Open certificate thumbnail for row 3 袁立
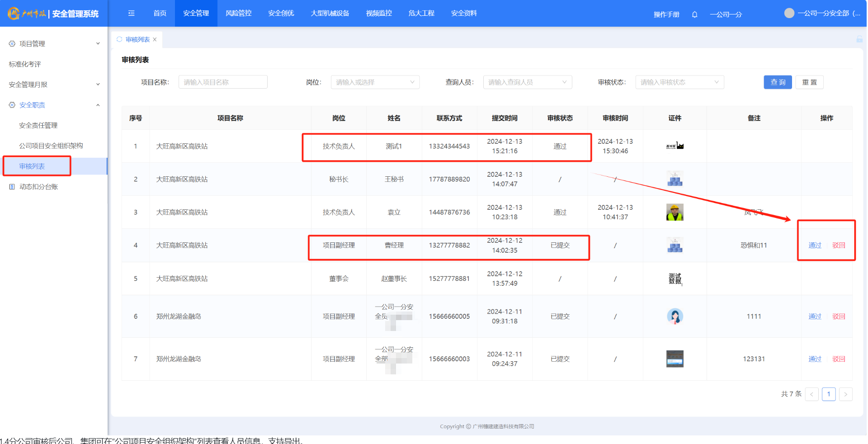 [x=675, y=212]
